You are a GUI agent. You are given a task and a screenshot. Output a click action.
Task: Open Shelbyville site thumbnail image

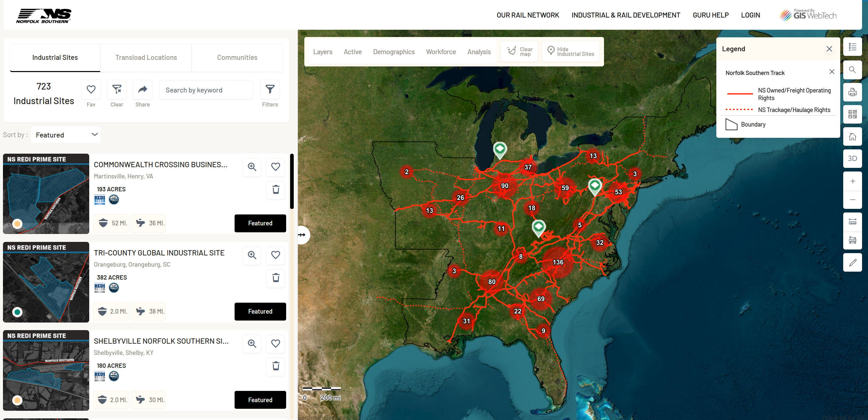(x=46, y=370)
